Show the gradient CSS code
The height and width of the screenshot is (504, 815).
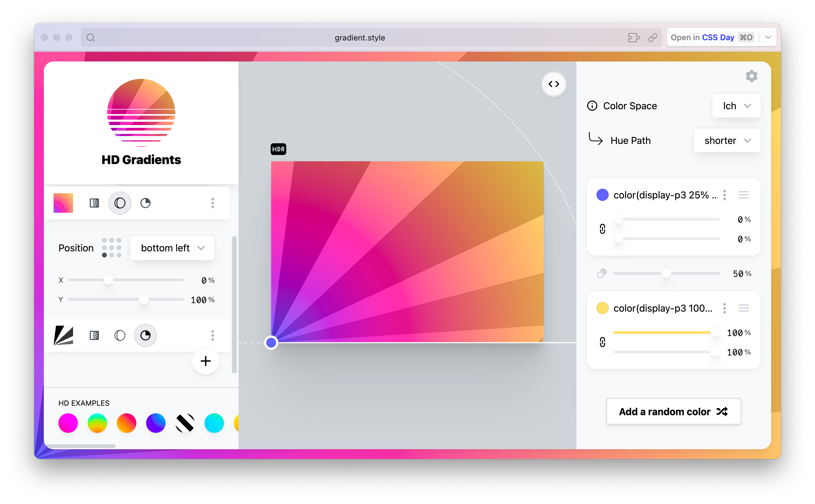click(x=553, y=84)
